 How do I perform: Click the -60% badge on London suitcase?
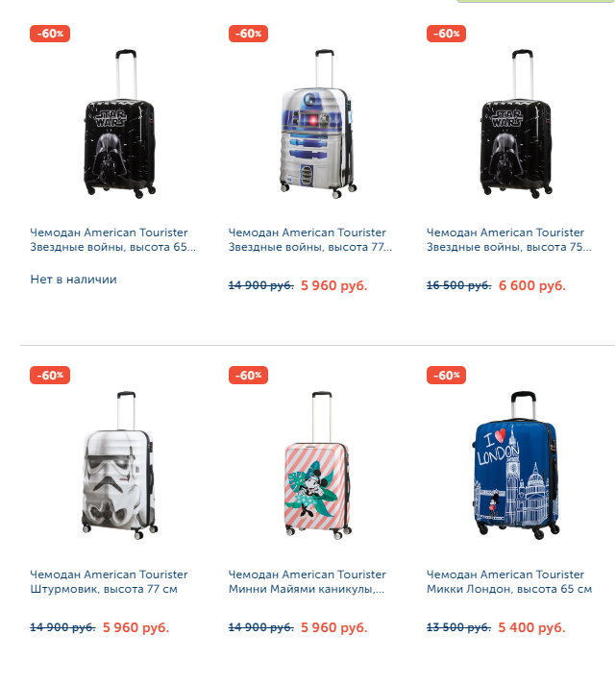[x=446, y=376]
